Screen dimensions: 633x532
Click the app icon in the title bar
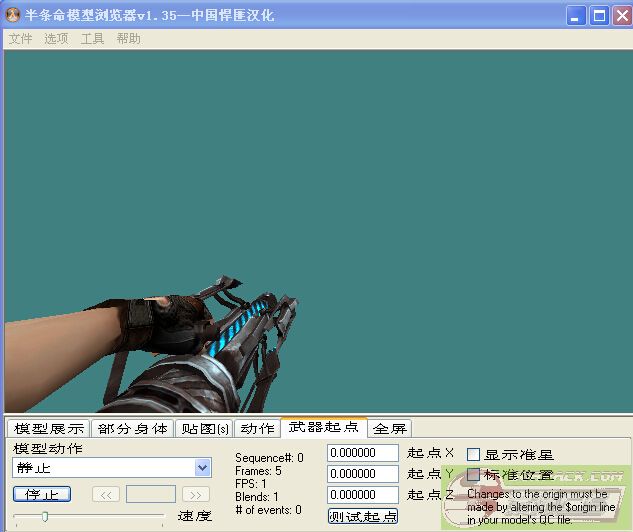pos(14,15)
